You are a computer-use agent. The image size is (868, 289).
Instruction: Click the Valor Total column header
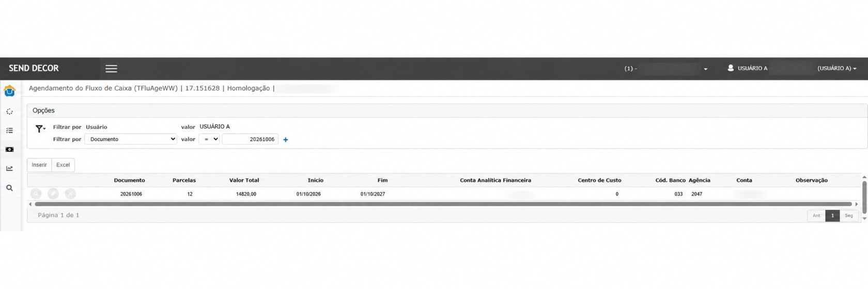point(244,180)
